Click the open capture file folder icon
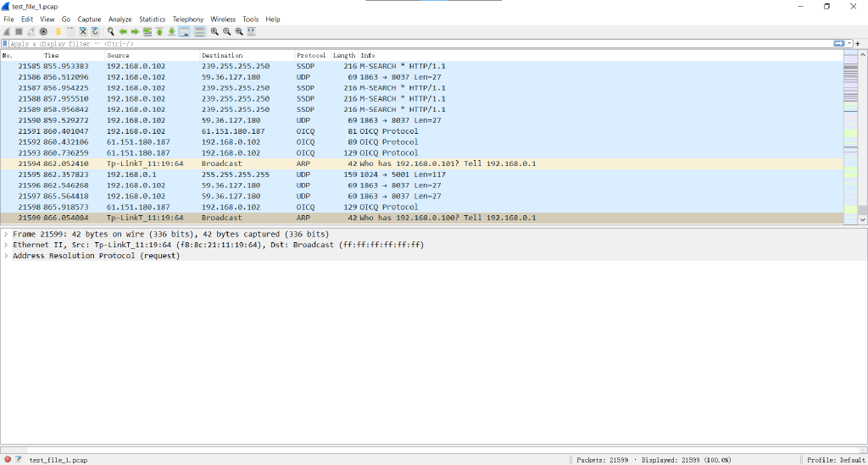 point(58,31)
